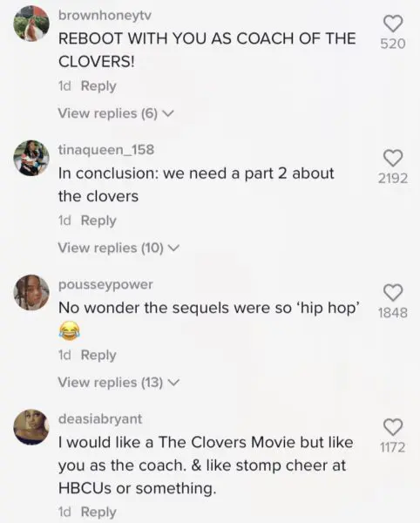Open the tinaqueen_158 username
This screenshot has height=523, width=420.
[106, 150]
